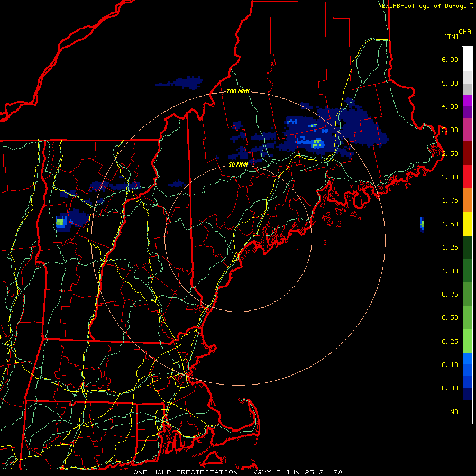The image size is (476, 476).
Task: Click the 1.00 legend value
Action: [x=450, y=271]
